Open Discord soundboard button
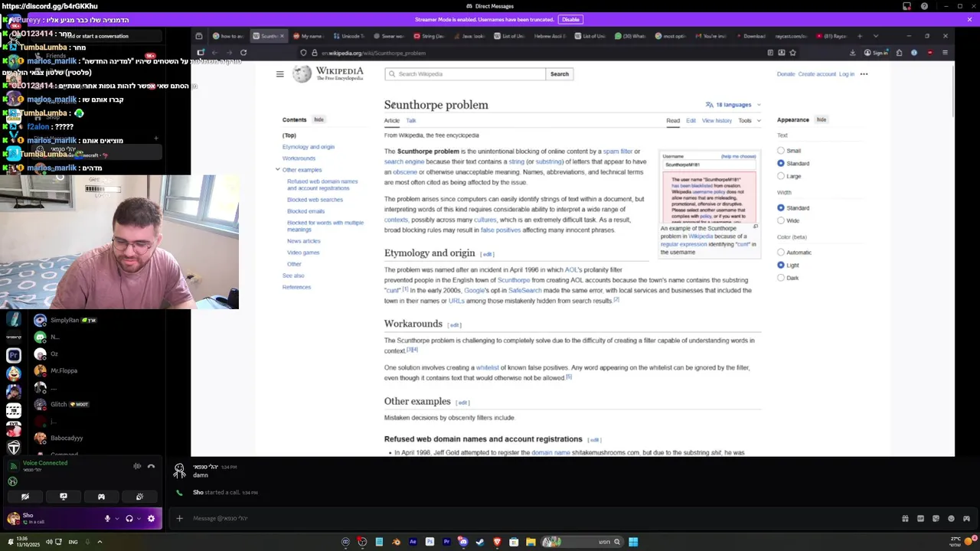Image resolution: width=980 pixels, height=551 pixels. click(x=139, y=497)
